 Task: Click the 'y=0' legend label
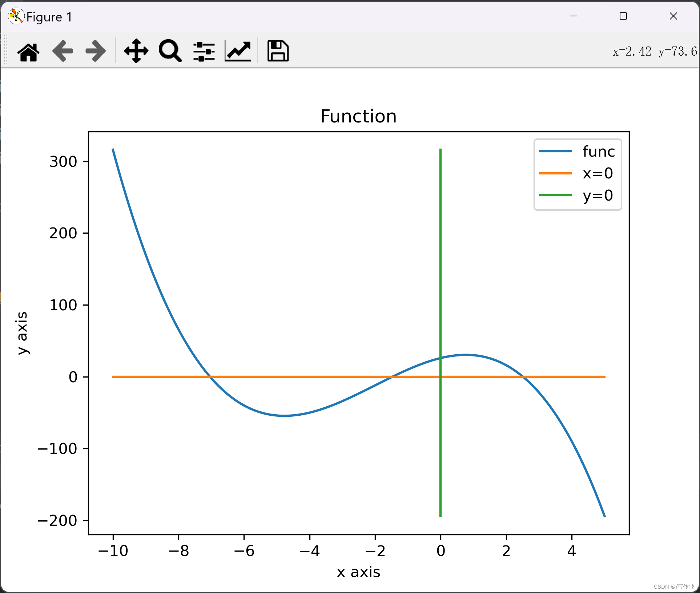tap(598, 195)
